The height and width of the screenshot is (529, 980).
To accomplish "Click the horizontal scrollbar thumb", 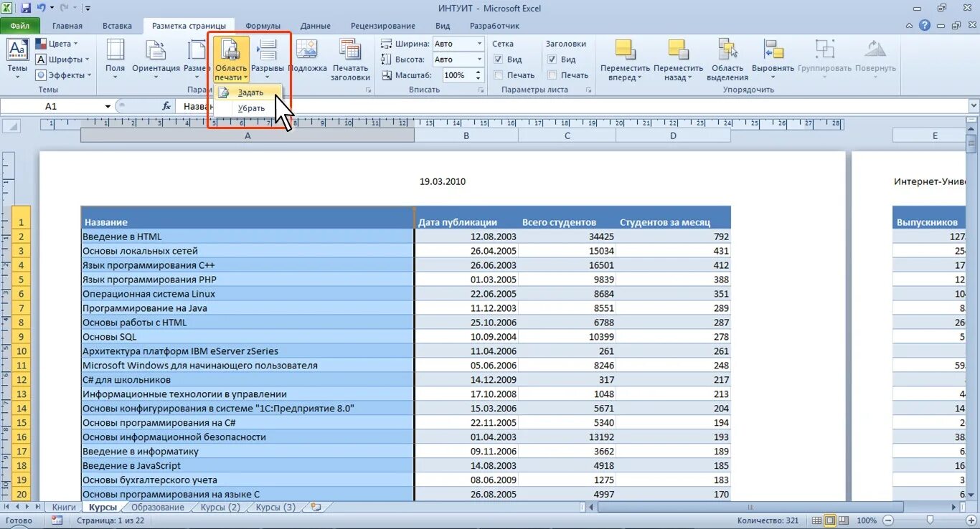I will coord(749,507).
